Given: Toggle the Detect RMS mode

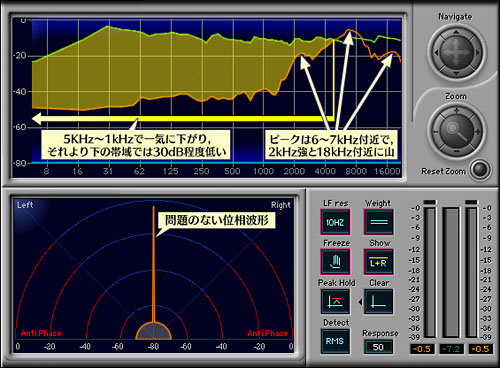Looking at the screenshot, I should (x=335, y=341).
